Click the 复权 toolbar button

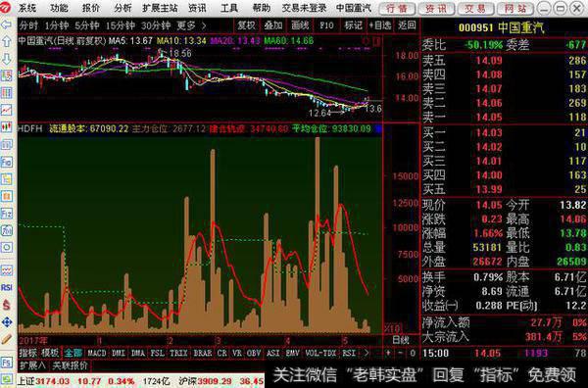point(246,25)
